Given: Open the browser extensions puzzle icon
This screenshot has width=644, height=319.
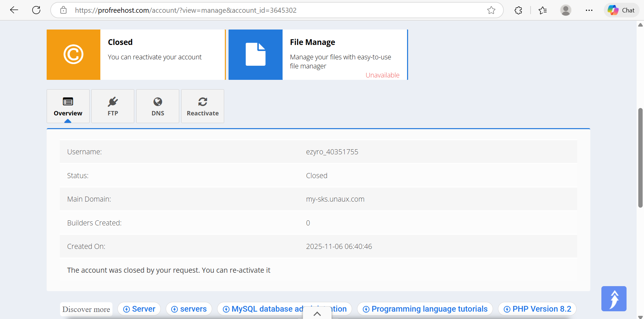Looking at the screenshot, I should click(x=518, y=10).
